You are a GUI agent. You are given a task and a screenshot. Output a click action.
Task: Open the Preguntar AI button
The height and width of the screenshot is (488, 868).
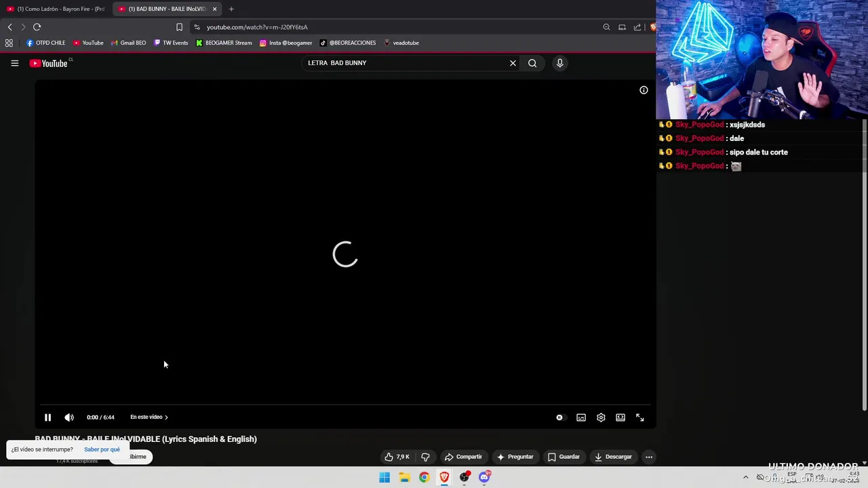point(515,457)
